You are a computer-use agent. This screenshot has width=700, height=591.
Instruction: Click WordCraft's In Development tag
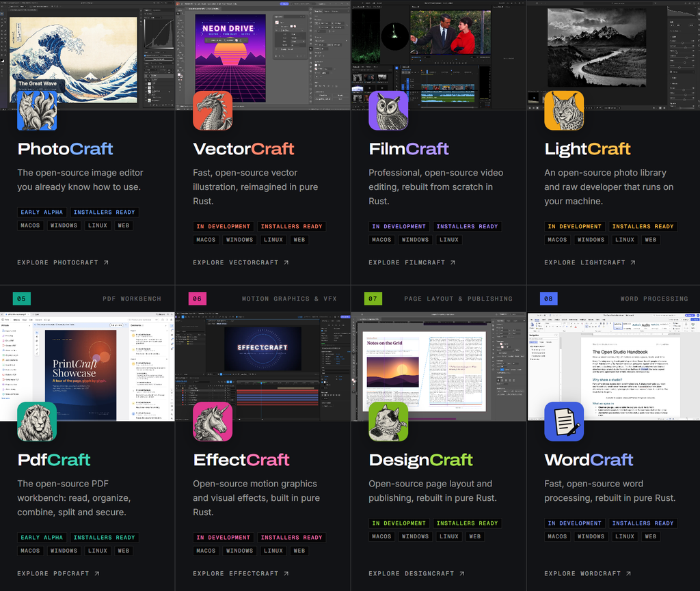click(574, 523)
